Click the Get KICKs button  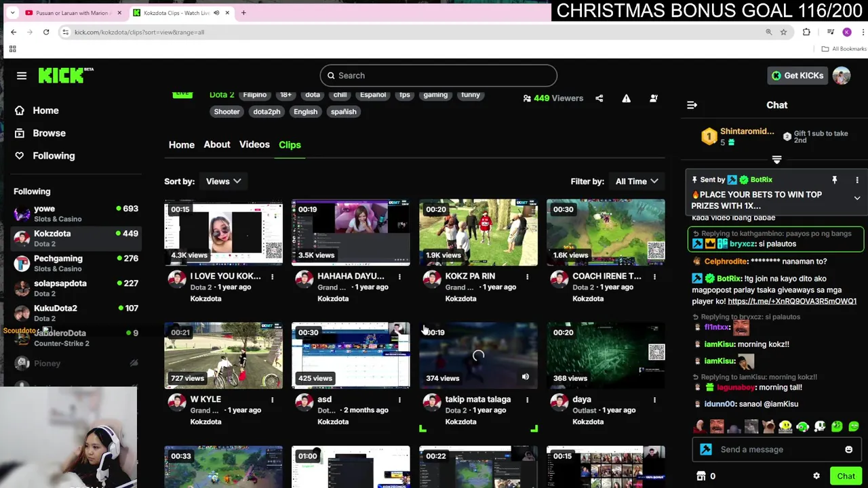[798, 75]
